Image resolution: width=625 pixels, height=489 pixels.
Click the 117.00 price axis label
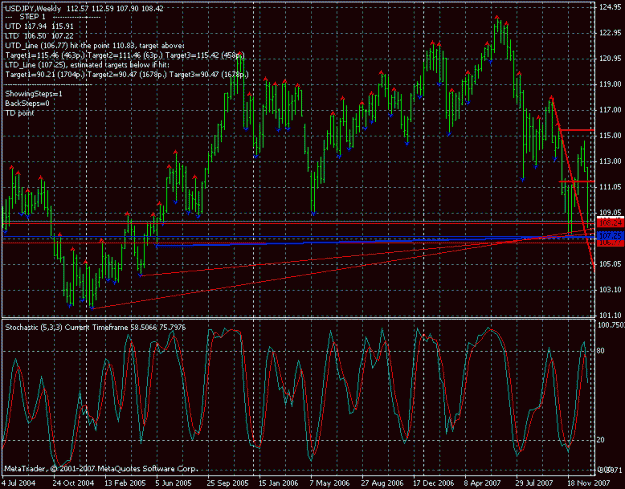click(610, 110)
